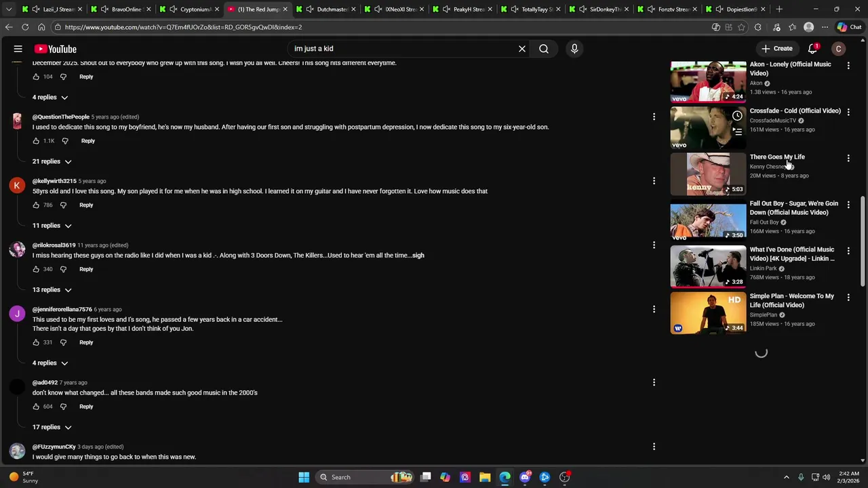Start voice search with microphone icon
Viewport: 868px width, 488px height.
point(574,49)
